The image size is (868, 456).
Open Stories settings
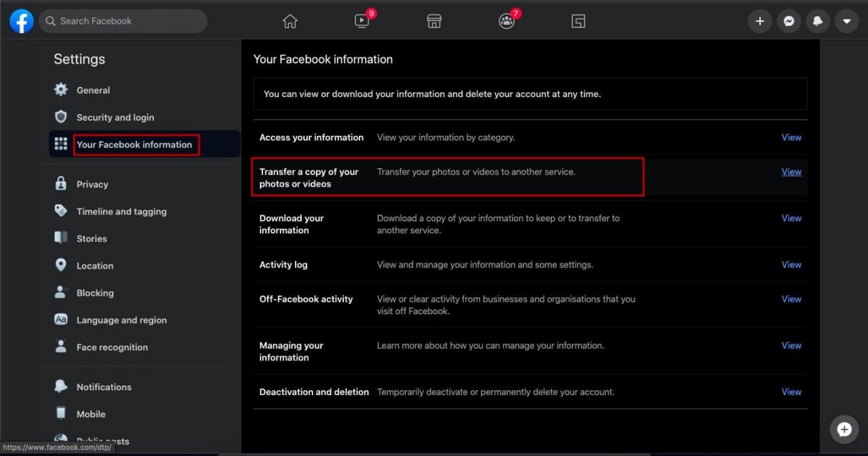(92, 239)
